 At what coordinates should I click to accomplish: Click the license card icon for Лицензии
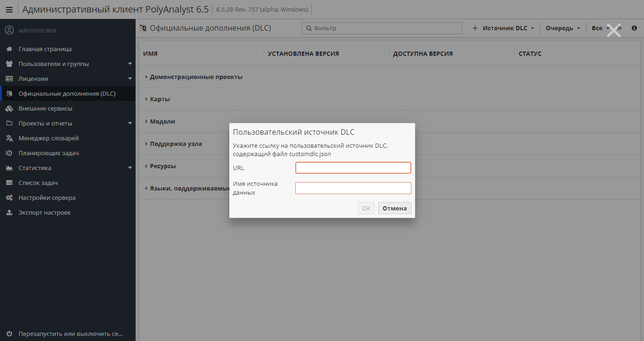pos(9,79)
